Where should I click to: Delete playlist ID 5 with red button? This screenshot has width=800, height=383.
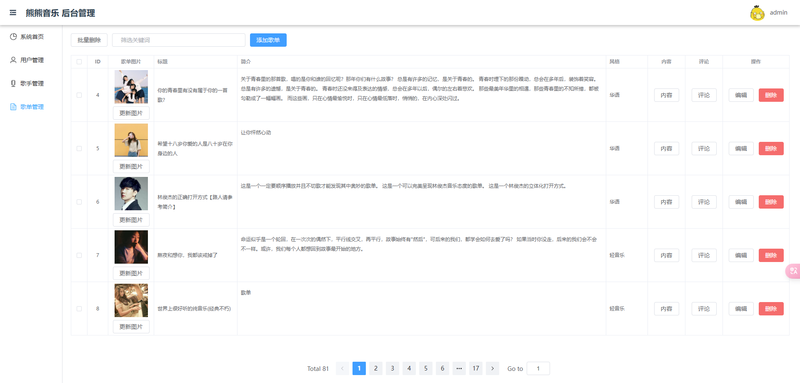coord(771,148)
